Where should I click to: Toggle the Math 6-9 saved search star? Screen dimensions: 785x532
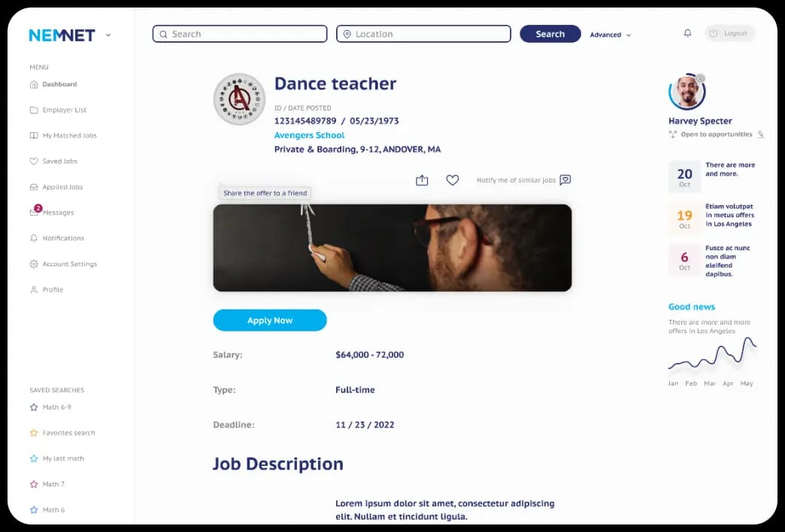[34, 407]
